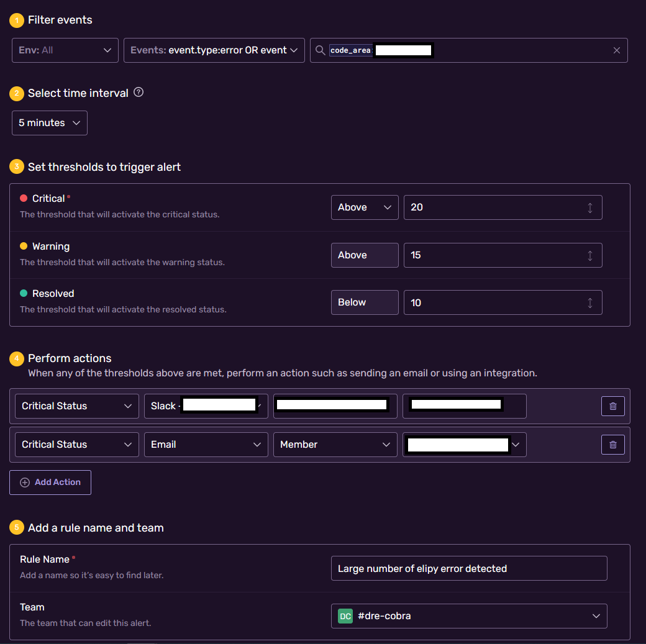Open the Env: All filter dropdown
646x644 pixels.
point(65,50)
